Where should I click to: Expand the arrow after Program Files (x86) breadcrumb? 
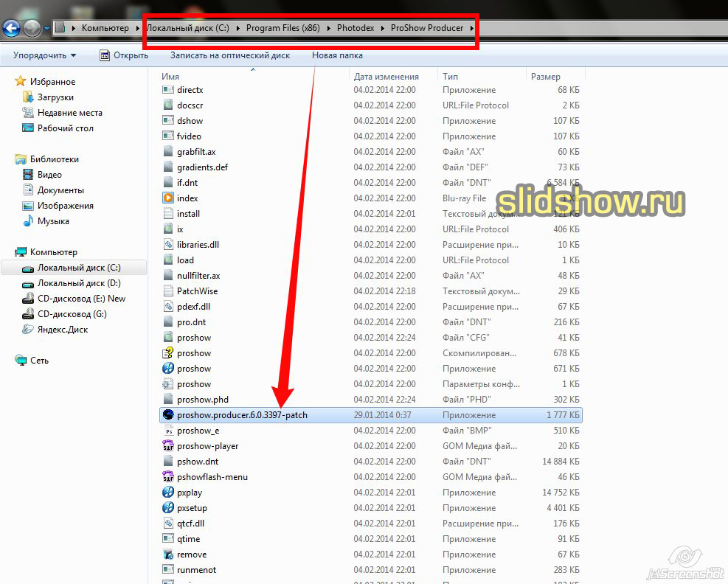pyautogui.click(x=328, y=28)
